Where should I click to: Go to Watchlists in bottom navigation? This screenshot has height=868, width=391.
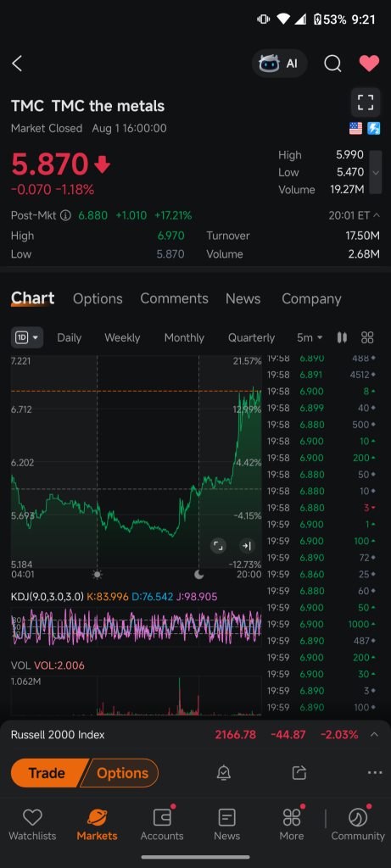[33, 825]
